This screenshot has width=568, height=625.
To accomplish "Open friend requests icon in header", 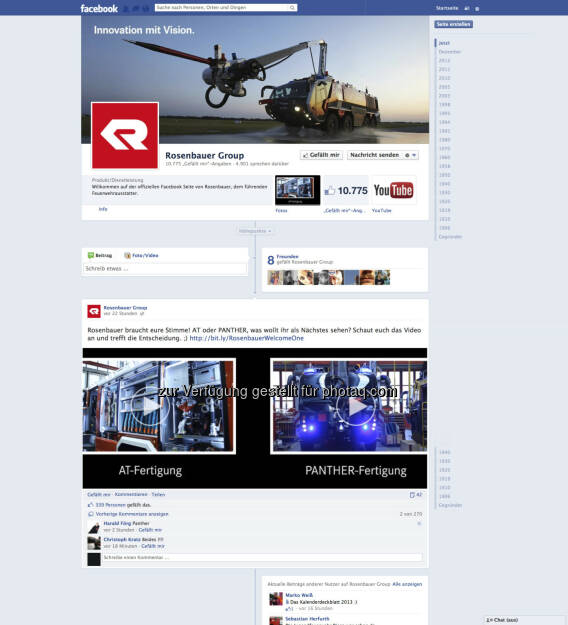I will [126, 8].
